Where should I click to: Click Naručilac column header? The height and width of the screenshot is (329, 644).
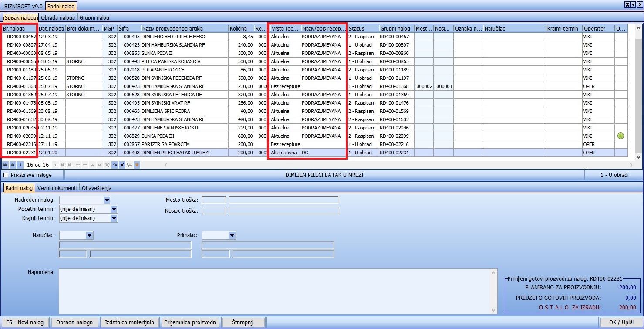click(x=514, y=28)
